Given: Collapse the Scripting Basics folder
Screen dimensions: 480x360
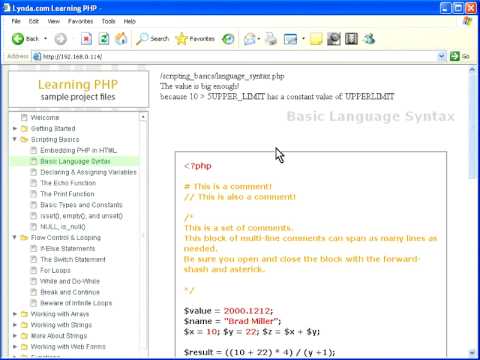Looking at the screenshot, I should tap(15, 139).
